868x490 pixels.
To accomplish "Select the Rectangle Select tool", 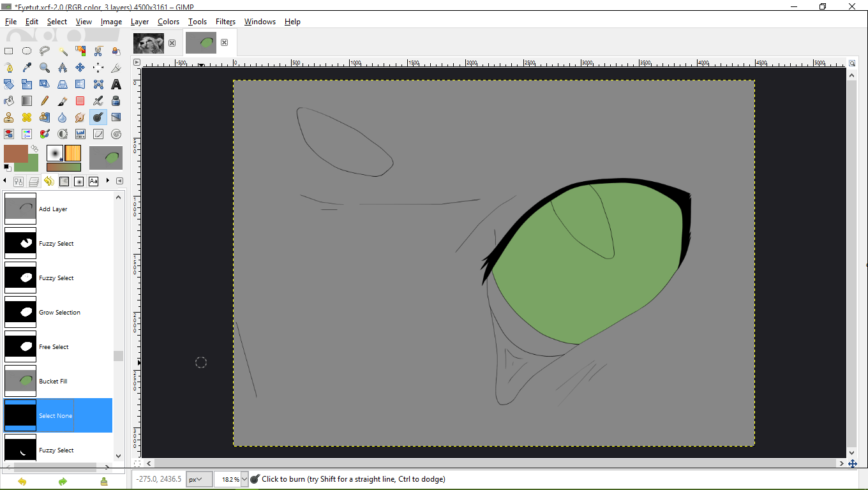I will 9,51.
